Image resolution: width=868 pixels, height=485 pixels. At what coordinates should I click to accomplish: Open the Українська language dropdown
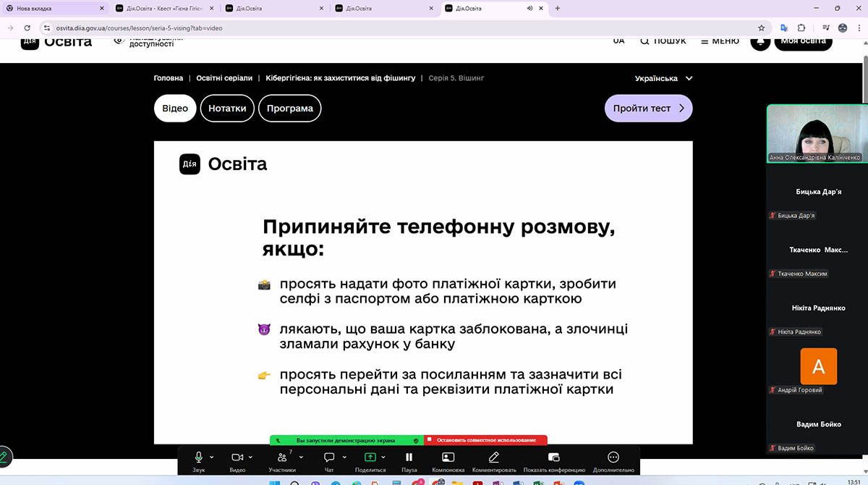(663, 78)
